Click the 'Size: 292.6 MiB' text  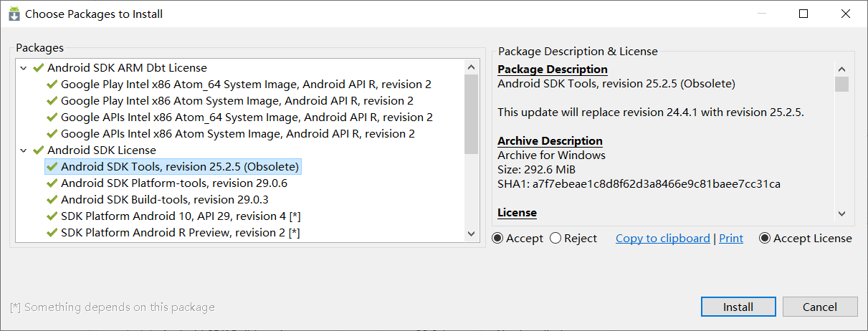click(536, 170)
